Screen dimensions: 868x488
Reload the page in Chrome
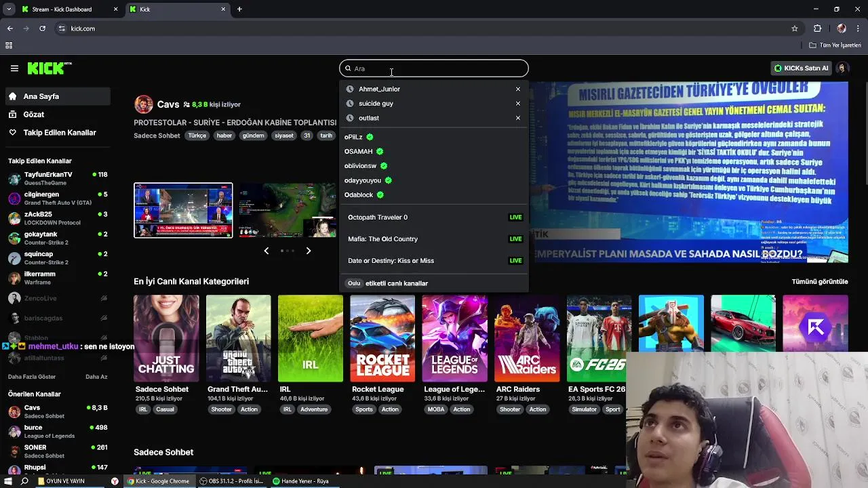pos(42,28)
